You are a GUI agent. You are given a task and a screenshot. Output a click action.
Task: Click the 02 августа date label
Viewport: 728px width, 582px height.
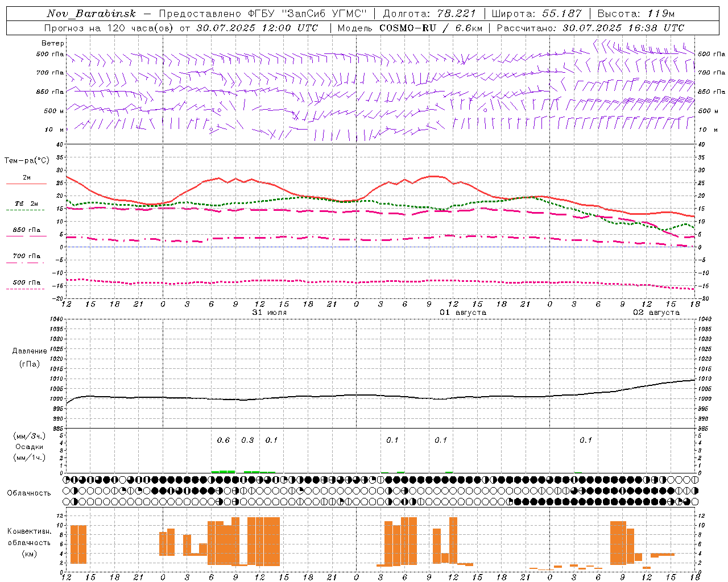click(656, 313)
